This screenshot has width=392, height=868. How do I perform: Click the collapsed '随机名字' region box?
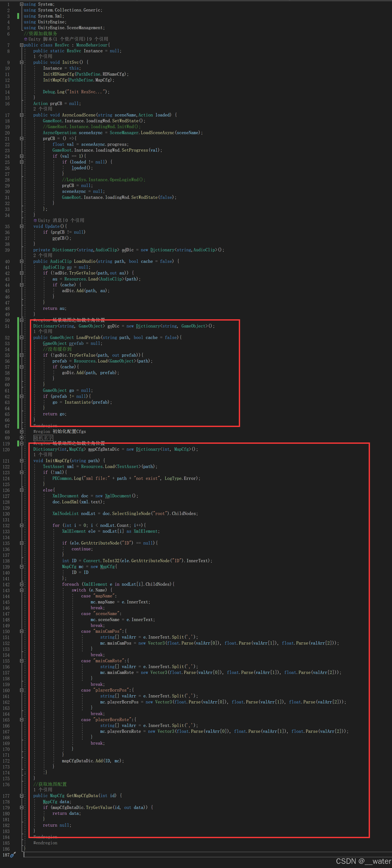click(x=43, y=438)
